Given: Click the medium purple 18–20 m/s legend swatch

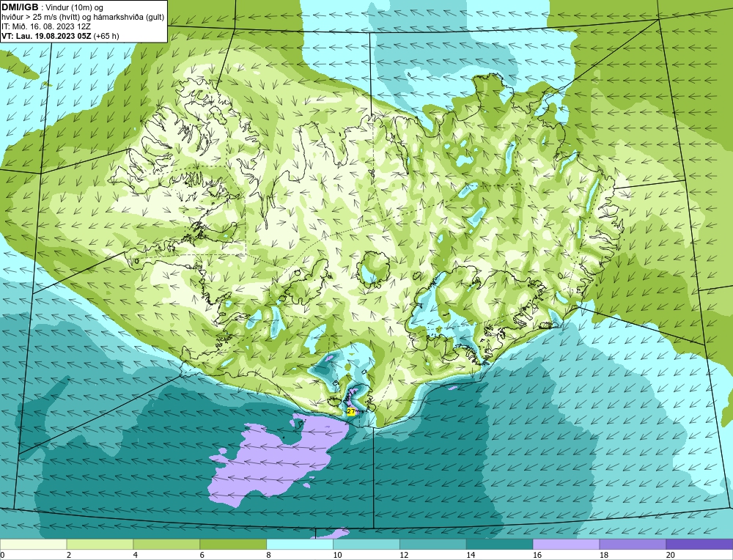Looking at the screenshot, I should (633, 544).
